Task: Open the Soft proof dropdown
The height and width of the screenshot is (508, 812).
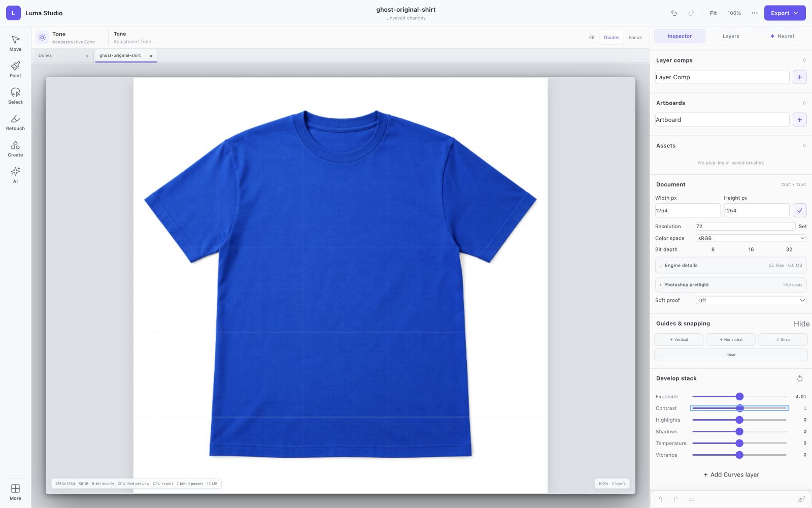Action: (751, 301)
